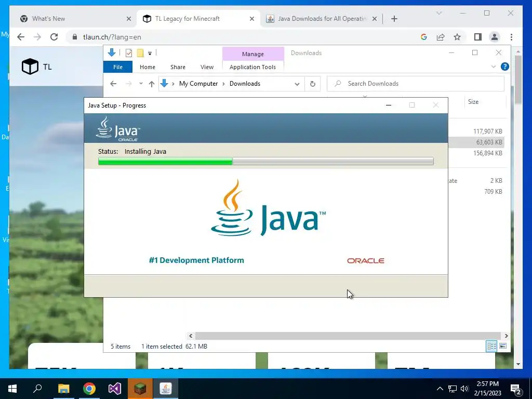Screen dimensions: 532x399
Task: Open notification center with 2 notifications
Action: coord(516,389)
